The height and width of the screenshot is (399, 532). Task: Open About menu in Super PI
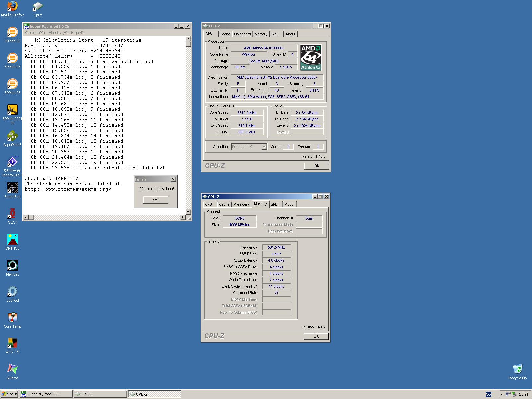click(x=58, y=33)
